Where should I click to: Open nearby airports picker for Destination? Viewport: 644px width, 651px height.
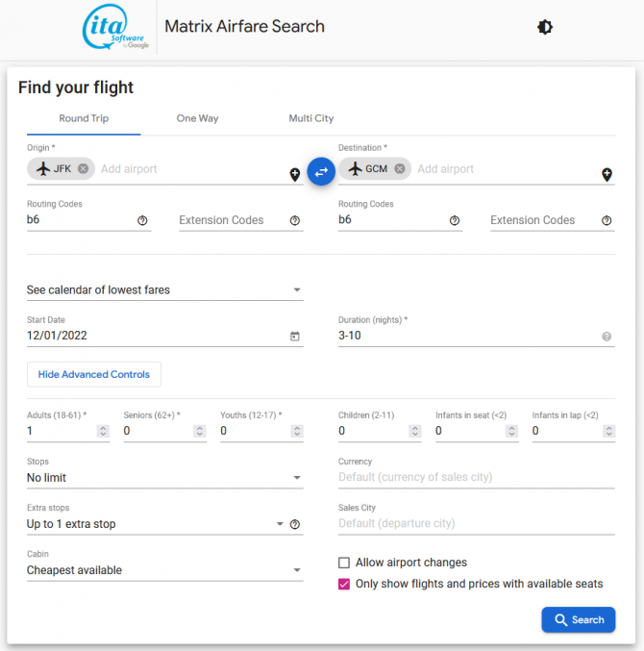pos(607,174)
